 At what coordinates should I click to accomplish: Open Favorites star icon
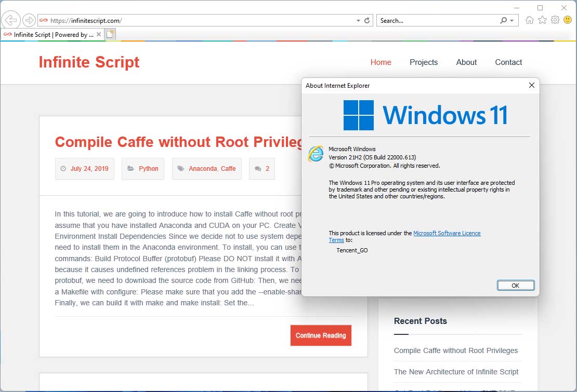pos(542,20)
